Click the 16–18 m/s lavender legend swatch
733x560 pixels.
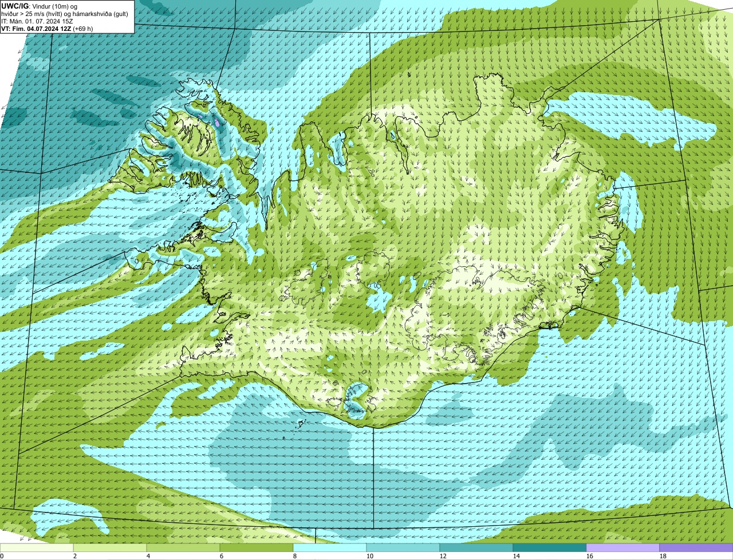[x=623, y=547]
